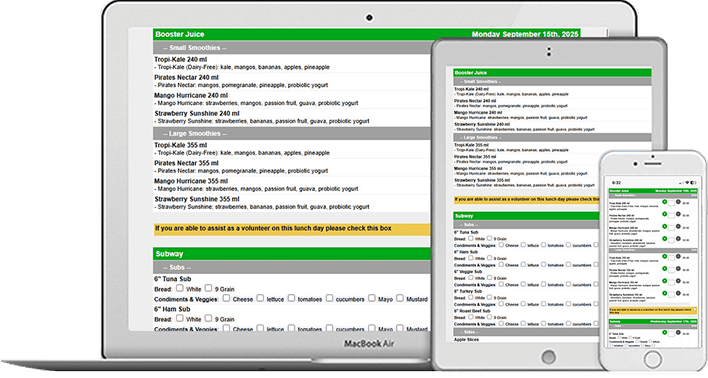Tap minus icon for small Strawberry Sunshine on phone
Image resolution: width=708 pixels, height=378 pixels.
678,238
